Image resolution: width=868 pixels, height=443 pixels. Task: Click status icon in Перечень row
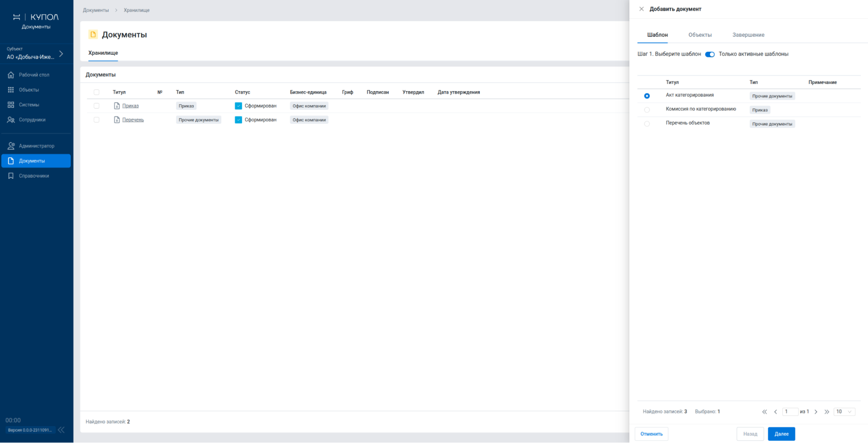click(x=238, y=120)
